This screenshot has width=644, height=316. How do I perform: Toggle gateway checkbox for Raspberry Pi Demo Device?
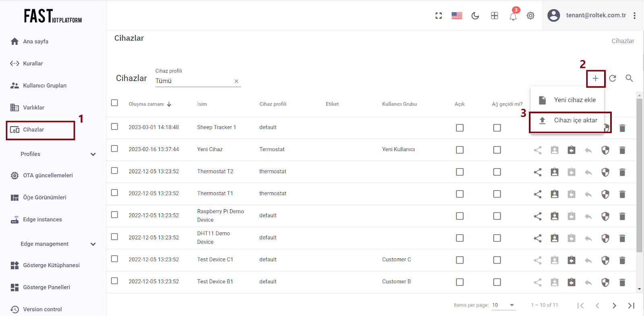(497, 216)
